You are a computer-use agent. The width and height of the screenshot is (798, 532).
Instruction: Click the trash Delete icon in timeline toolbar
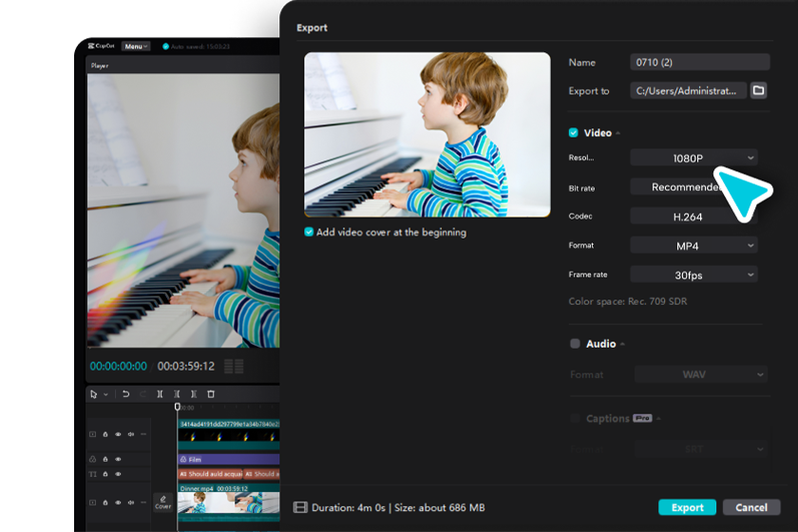[211, 394]
